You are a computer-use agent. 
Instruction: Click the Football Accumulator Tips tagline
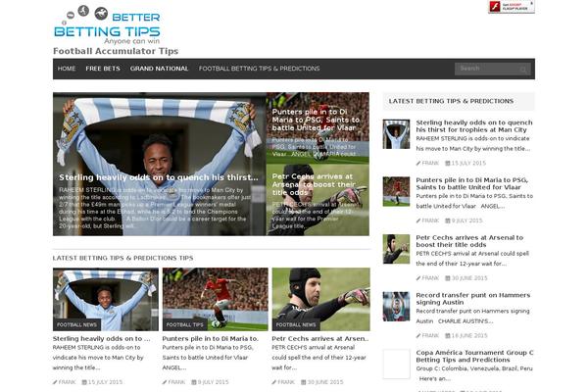click(116, 51)
